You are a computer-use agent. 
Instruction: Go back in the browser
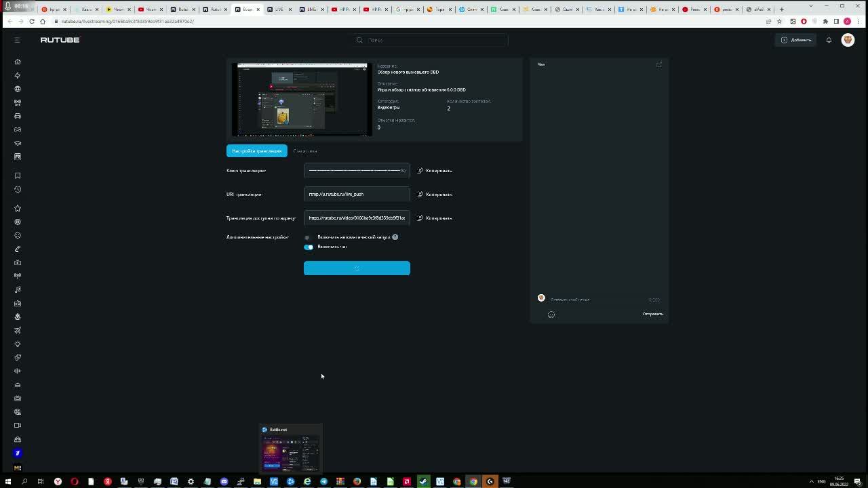pos(9,21)
